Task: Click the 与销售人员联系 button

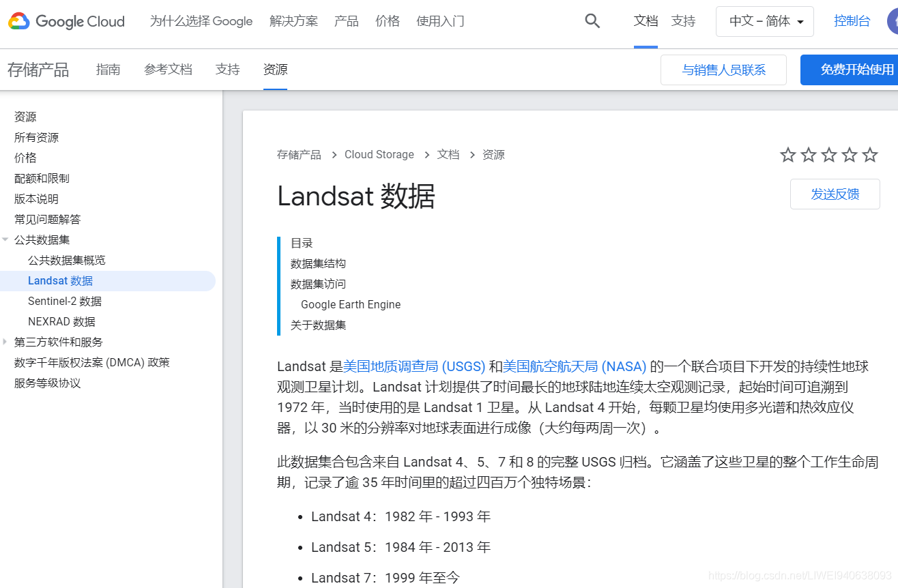Action: click(723, 69)
